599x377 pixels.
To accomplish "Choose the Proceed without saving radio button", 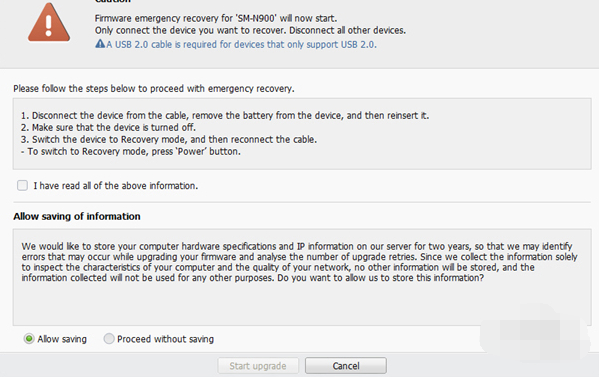I will (109, 339).
